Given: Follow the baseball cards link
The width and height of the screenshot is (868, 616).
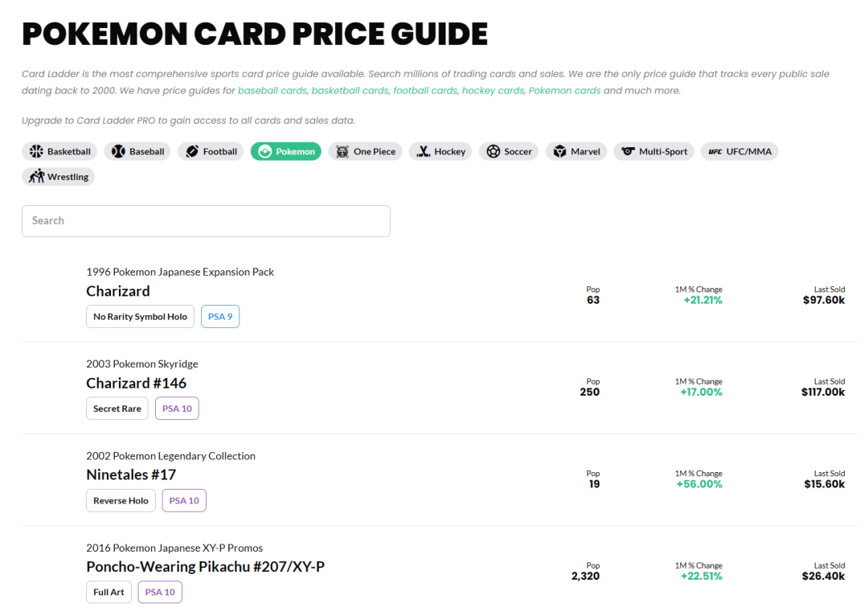Looking at the screenshot, I should click(272, 90).
